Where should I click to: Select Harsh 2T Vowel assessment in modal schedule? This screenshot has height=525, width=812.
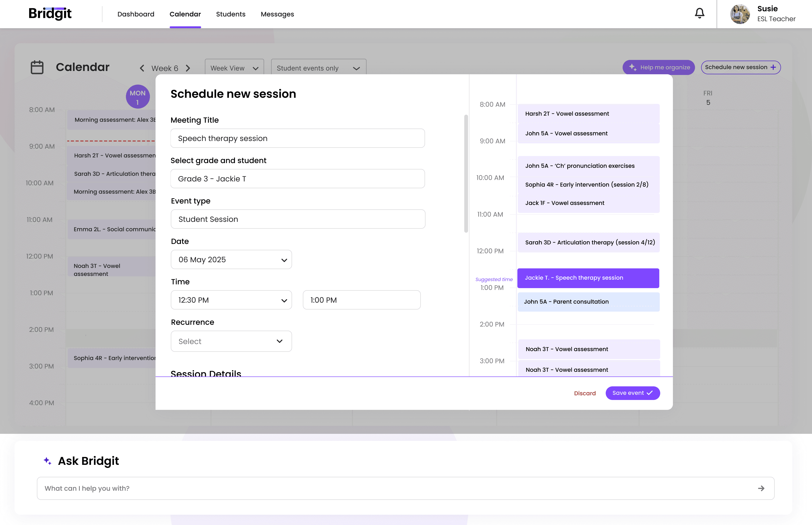coord(589,114)
